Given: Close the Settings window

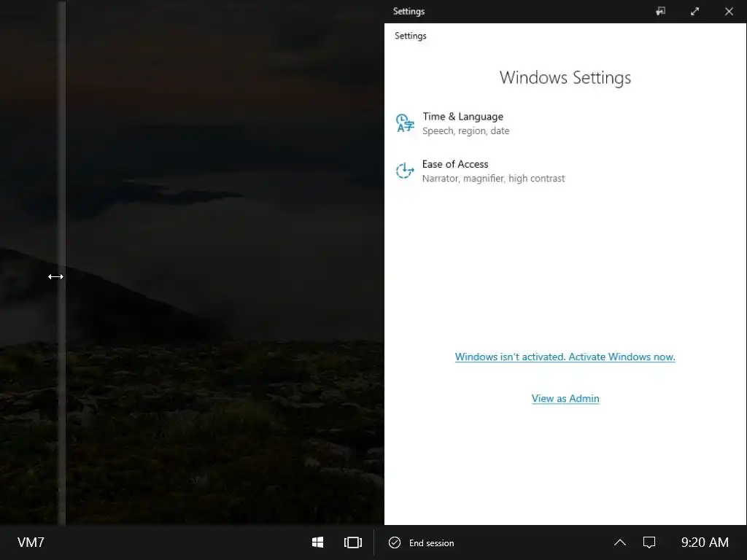Looking at the screenshot, I should click(x=729, y=11).
